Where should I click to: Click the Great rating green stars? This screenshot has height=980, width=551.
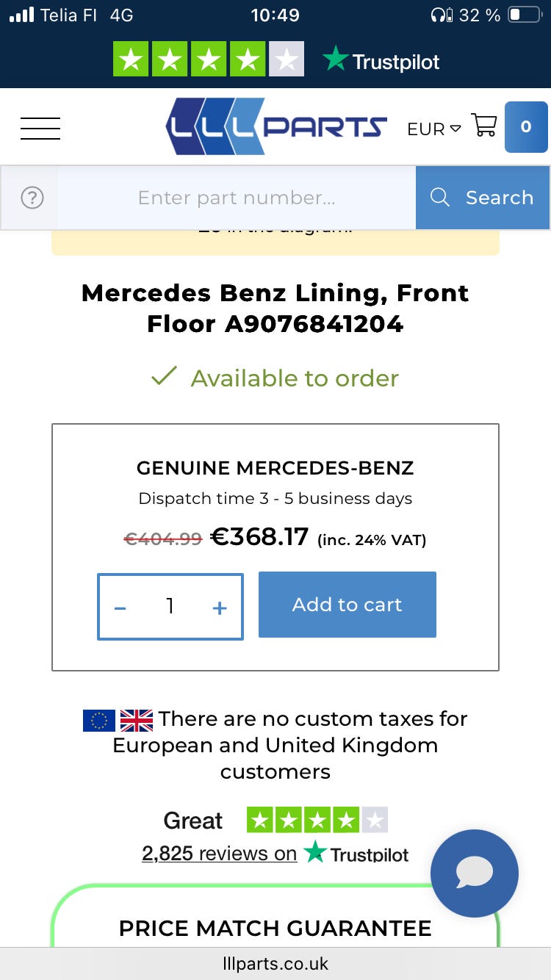click(x=317, y=820)
